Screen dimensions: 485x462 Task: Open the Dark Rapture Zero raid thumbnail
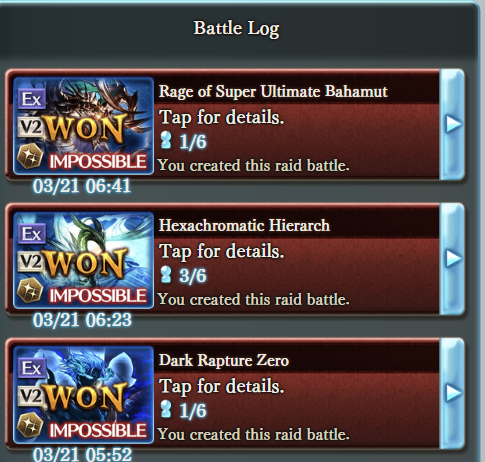(83, 395)
